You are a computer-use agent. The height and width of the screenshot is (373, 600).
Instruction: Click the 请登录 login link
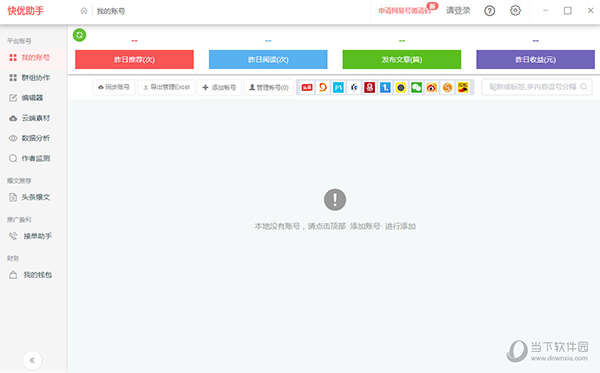[x=458, y=11]
